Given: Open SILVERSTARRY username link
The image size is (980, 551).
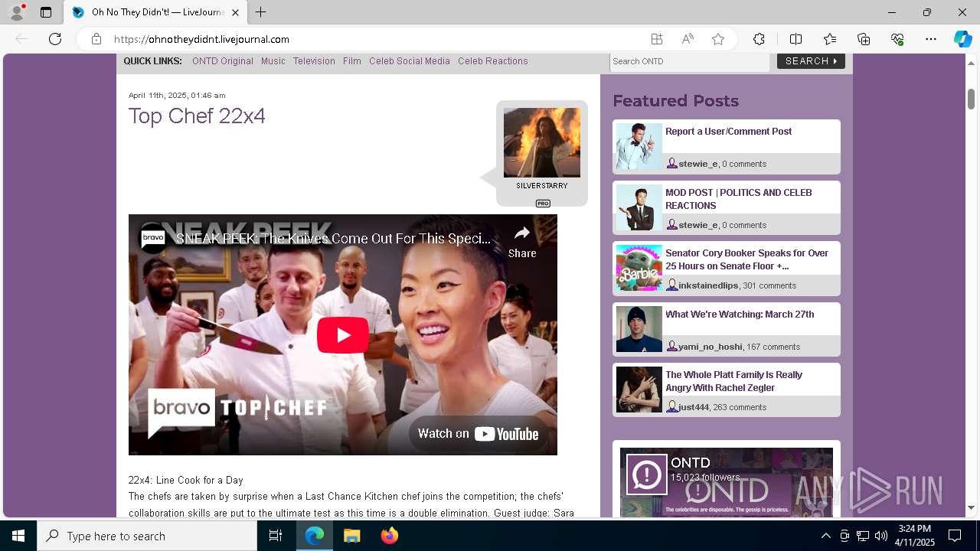Looking at the screenshot, I should point(542,186).
